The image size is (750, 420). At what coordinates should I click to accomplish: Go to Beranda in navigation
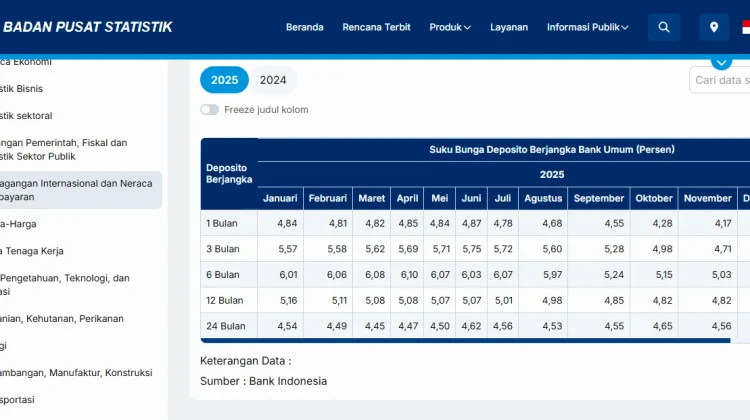305,27
